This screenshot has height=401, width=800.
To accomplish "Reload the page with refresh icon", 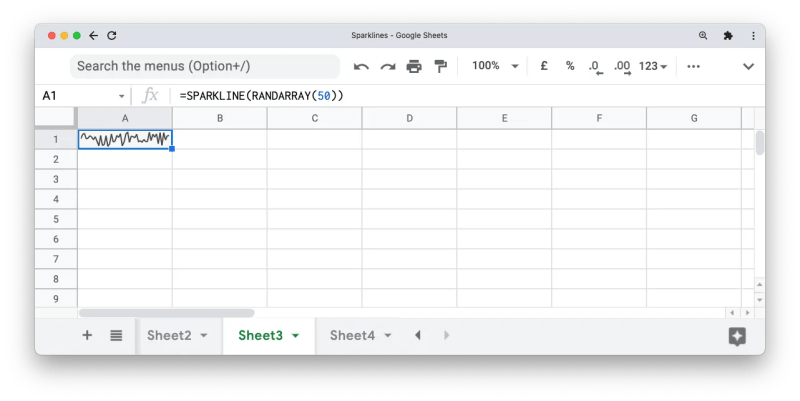I will point(112,35).
